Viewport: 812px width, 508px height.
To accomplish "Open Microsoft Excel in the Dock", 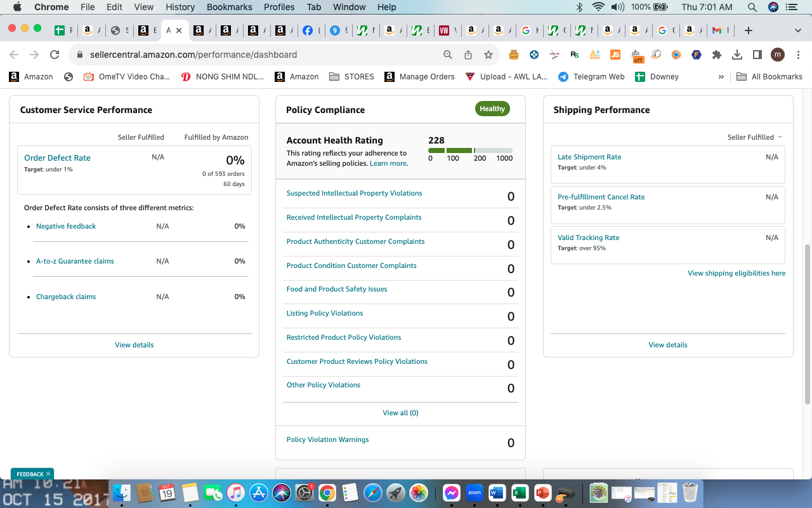I will click(x=520, y=492).
